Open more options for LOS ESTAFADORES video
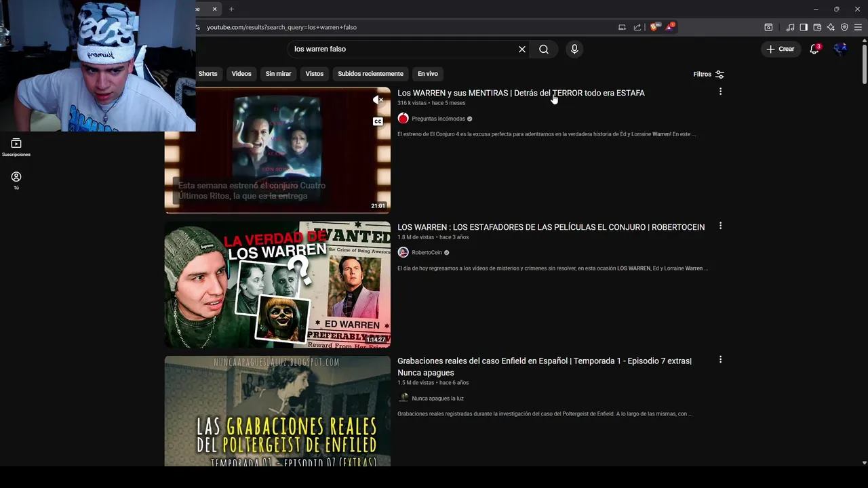The width and height of the screenshot is (868, 488). [720, 226]
